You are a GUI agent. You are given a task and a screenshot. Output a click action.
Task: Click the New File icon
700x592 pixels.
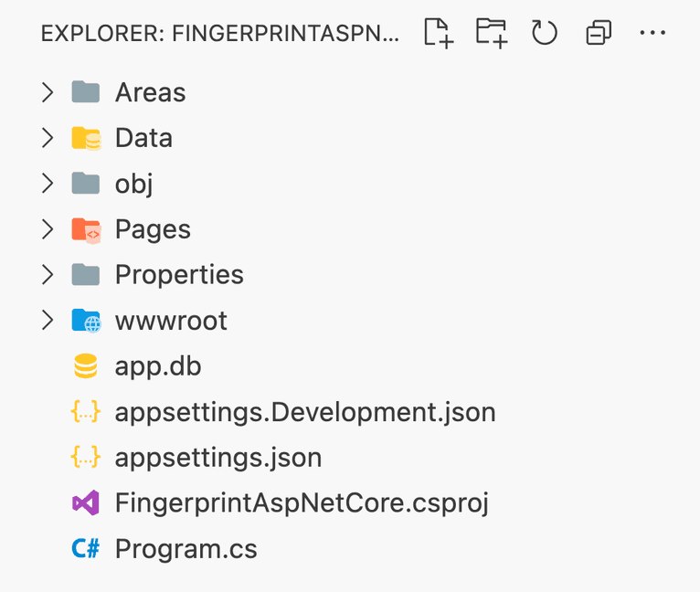pyautogui.click(x=439, y=34)
